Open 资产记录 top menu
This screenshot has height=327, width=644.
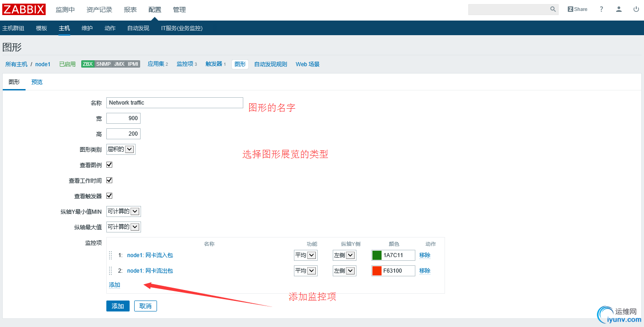pyautogui.click(x=99, y=10)
